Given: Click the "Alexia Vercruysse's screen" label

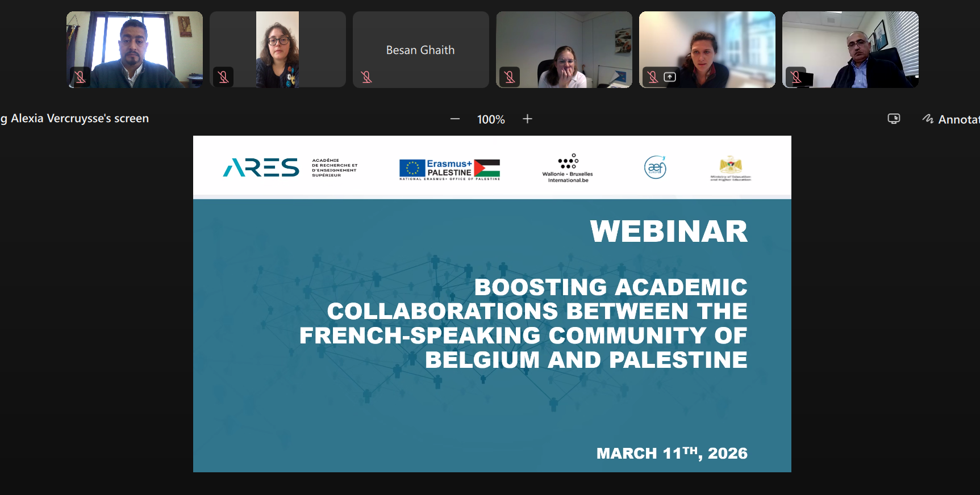Looking at the screenshot, I should [x=80, y=119].
